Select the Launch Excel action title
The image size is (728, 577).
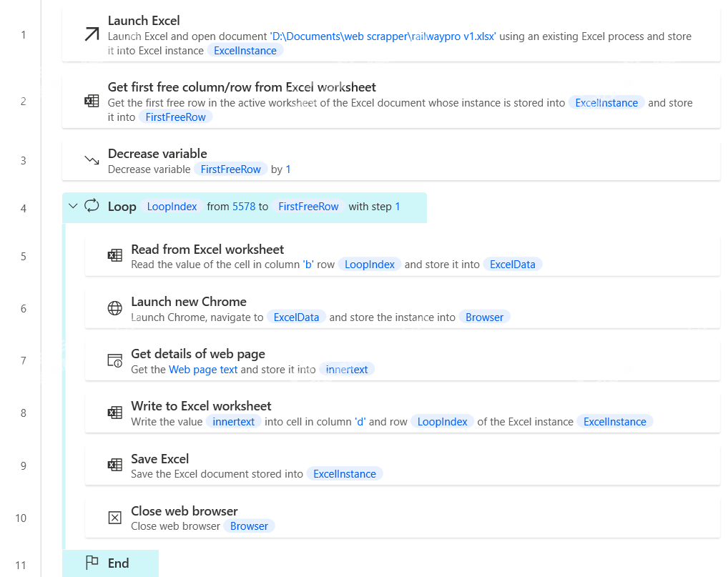click(144, 21)
